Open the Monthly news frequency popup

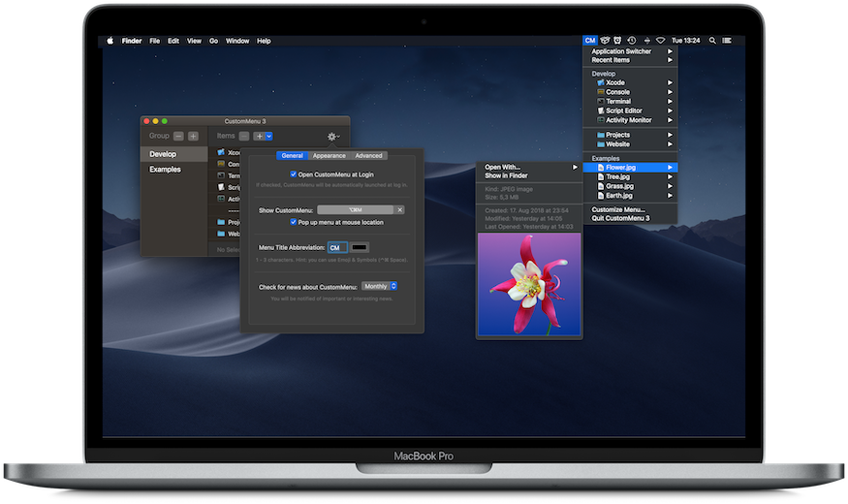coord(379,286)
